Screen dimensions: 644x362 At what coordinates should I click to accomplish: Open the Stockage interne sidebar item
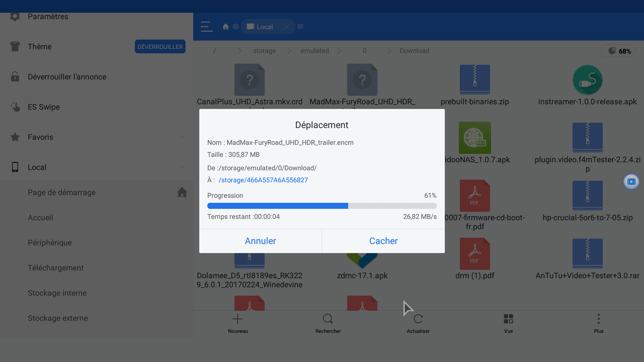pyautogui.click(x=57, y=293)
